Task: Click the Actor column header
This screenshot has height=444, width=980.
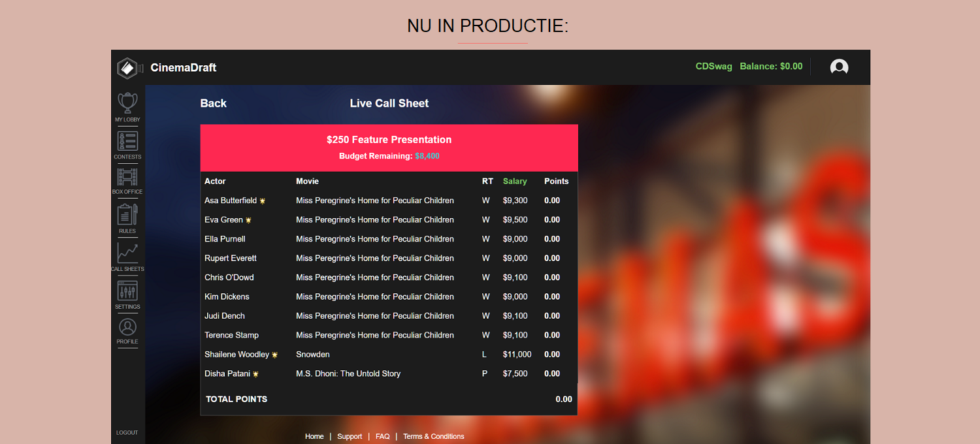Action: 215,181
